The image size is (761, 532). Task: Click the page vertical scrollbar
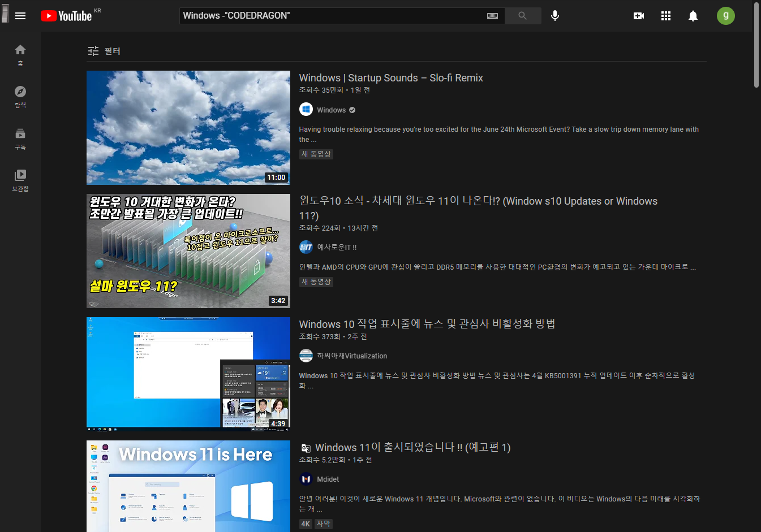756,45
